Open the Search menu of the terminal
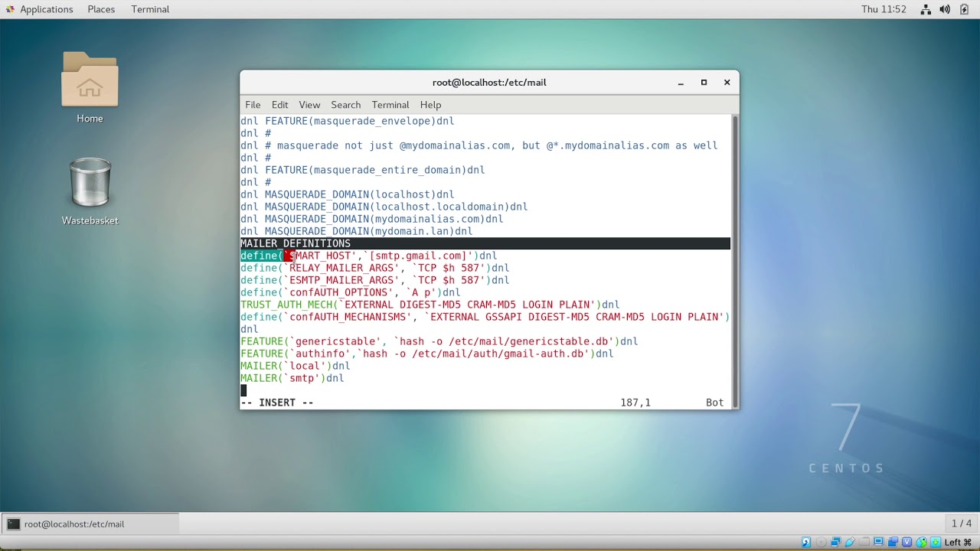The image size is (980, 551). (x=345, y=105)
